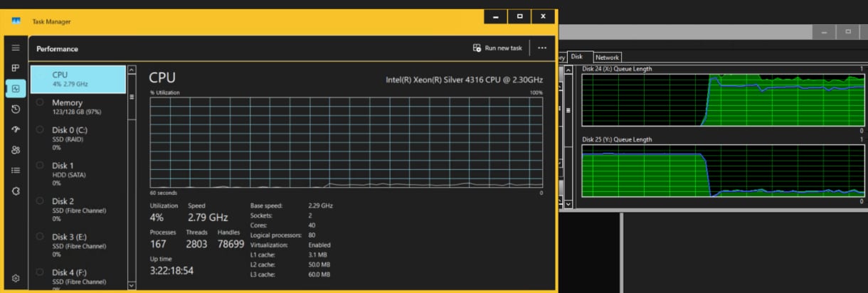Click the Logical processors value 80
The width and height of the screenshot is (868, 293).
312,235
